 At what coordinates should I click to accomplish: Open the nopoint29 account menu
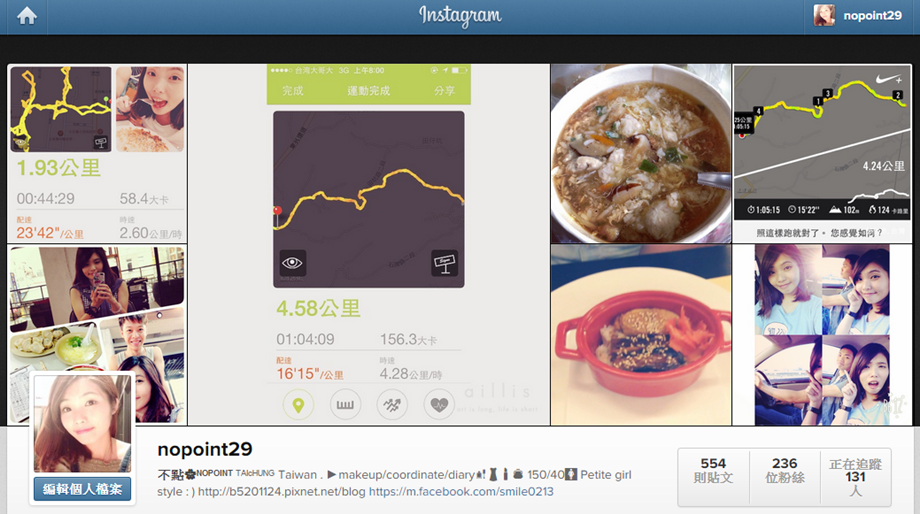coord(858,16)
